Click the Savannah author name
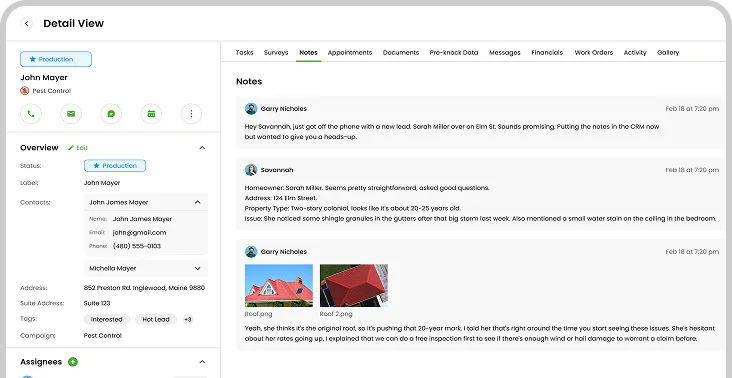This screenshot has height=378, width=732. pos(277,170)
